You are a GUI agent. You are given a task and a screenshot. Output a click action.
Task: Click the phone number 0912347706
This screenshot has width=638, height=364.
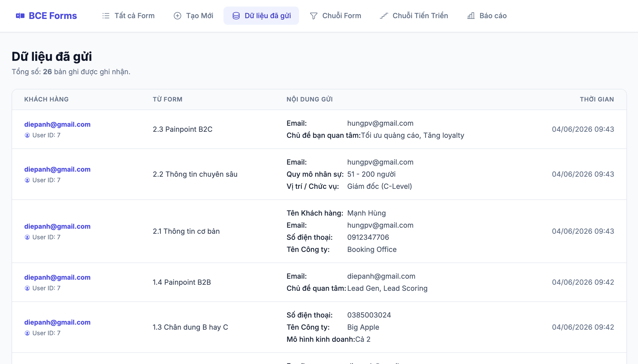pos(368,237)
